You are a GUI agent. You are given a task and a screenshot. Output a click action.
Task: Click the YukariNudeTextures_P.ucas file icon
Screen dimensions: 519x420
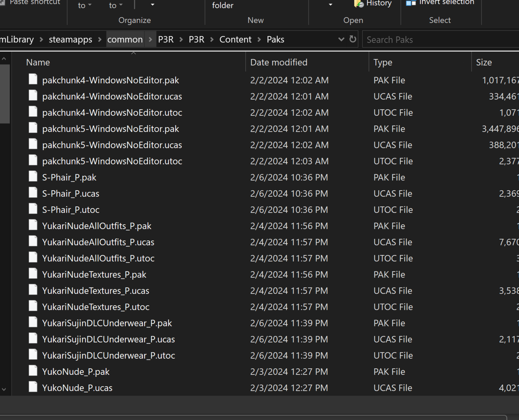click(33, 290)
